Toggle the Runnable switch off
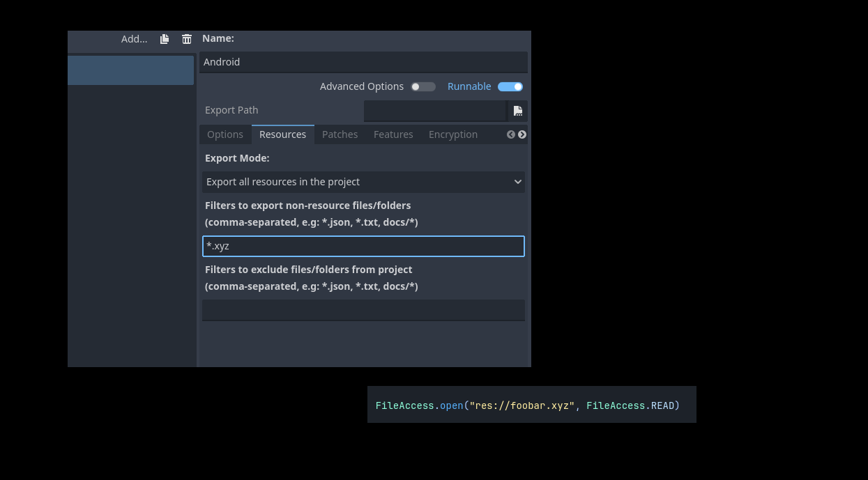Viewport: 868px width, 480px height. click(x=510, y=86)
